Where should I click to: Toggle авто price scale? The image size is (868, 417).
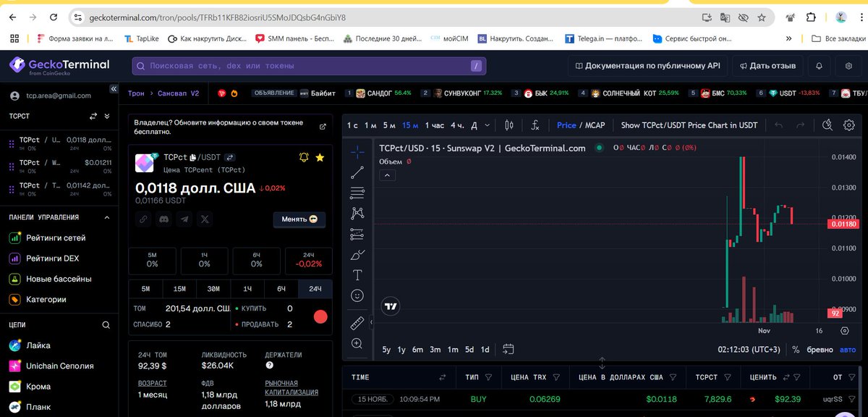(847, 350)
